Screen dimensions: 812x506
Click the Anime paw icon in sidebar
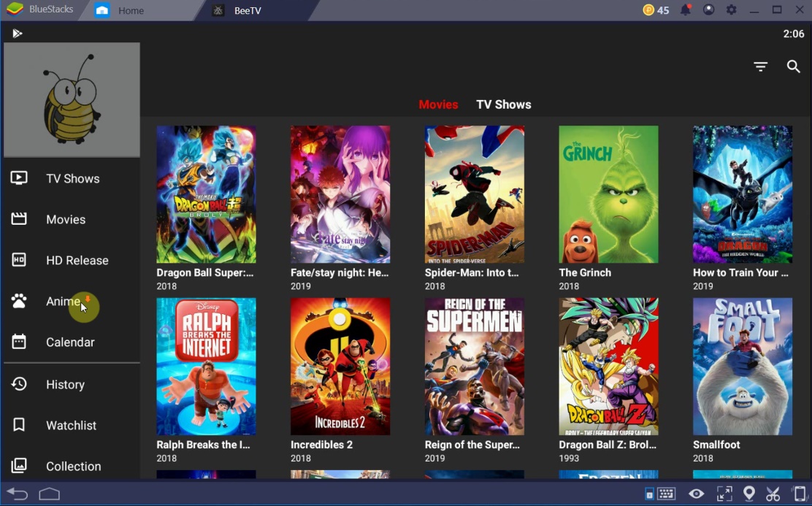coord(18,301)
